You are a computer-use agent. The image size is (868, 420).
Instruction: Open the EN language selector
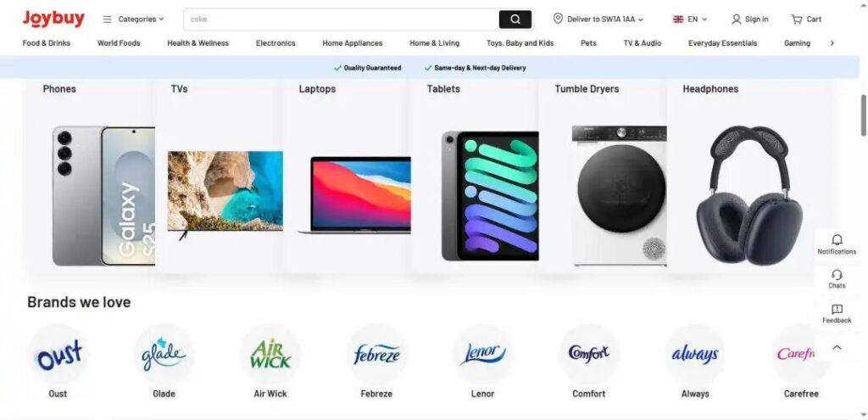click(x=690, y=20)
